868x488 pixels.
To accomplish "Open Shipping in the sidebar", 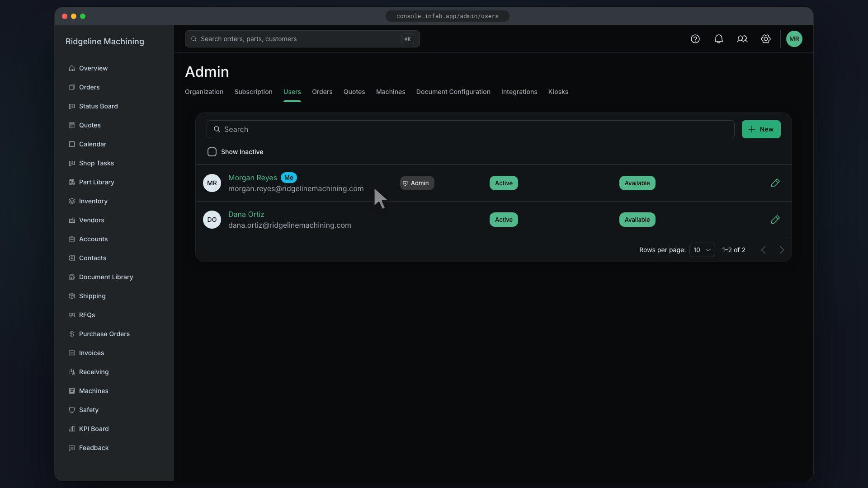I will tap(88, 296).
